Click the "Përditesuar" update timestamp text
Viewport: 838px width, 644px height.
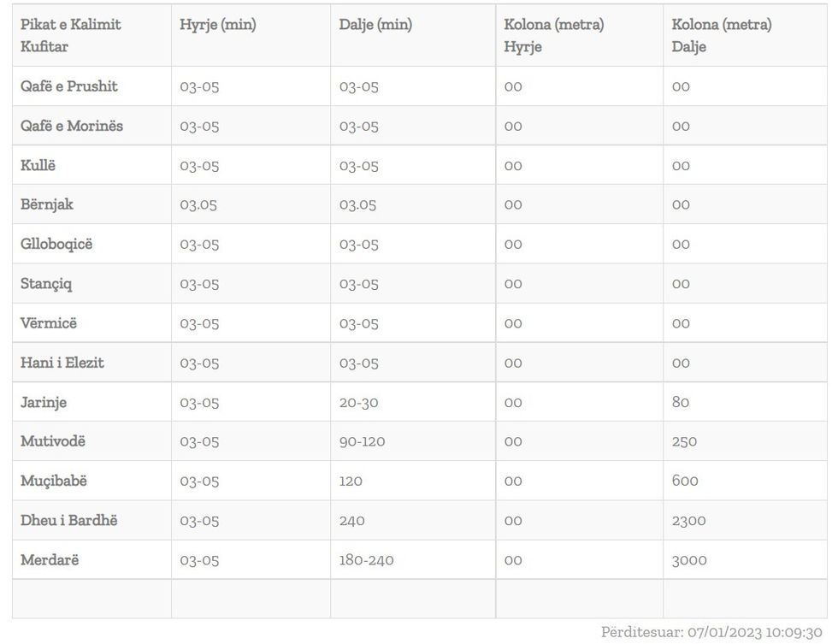(x=711, y=632)
